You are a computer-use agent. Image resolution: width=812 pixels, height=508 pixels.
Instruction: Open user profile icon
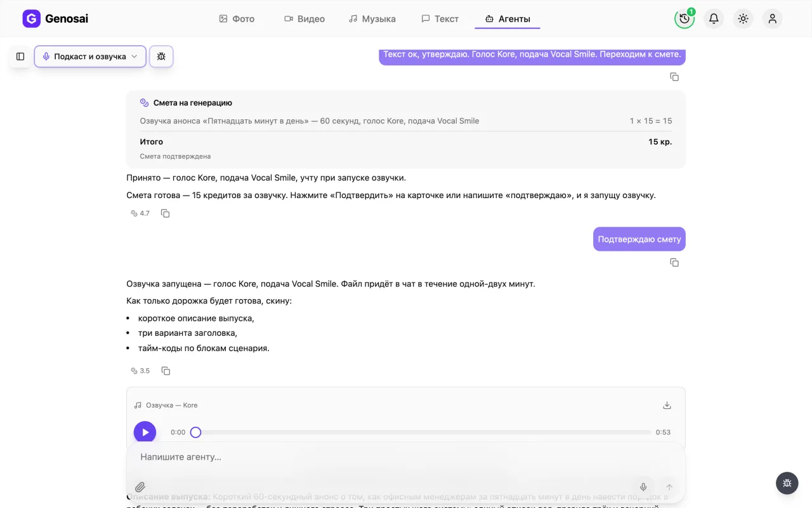(x=772, y=19)
